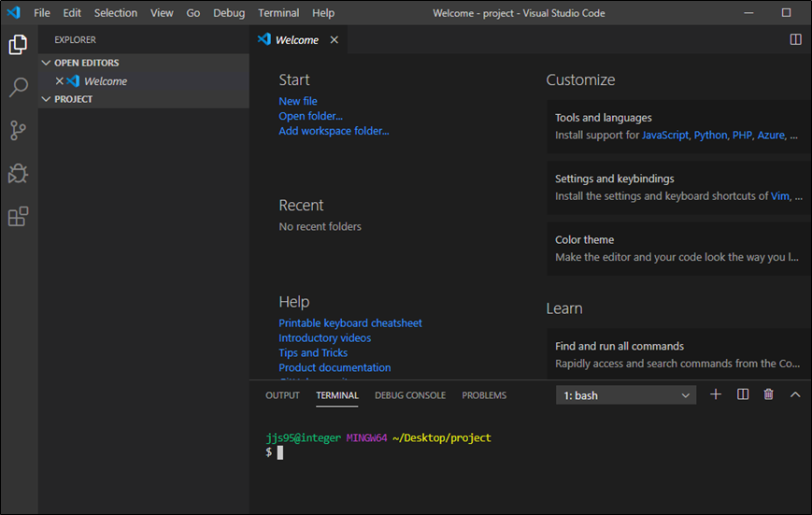Maximize the panel with up chevron

795,394
